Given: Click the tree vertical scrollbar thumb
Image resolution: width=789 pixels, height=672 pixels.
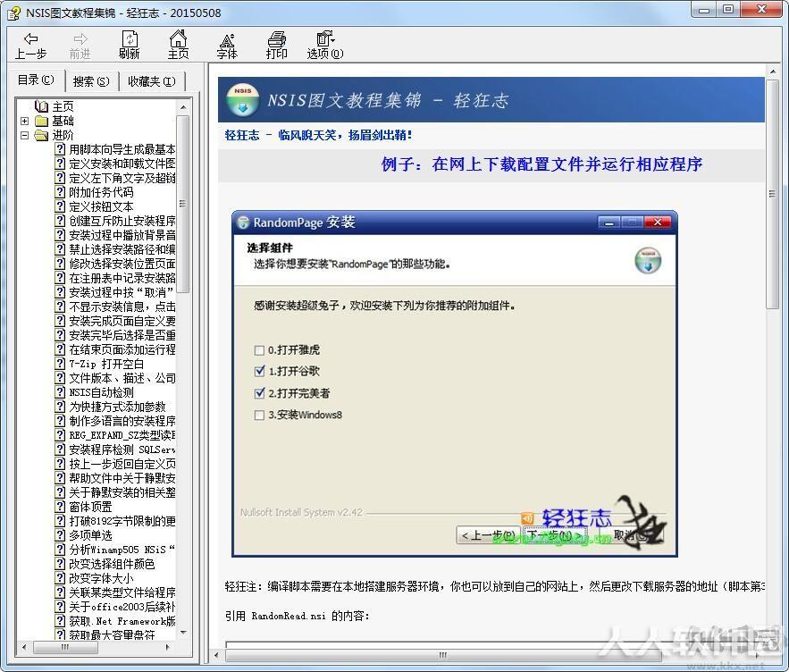Looking at the screenshot, I should tap(182, 204).
